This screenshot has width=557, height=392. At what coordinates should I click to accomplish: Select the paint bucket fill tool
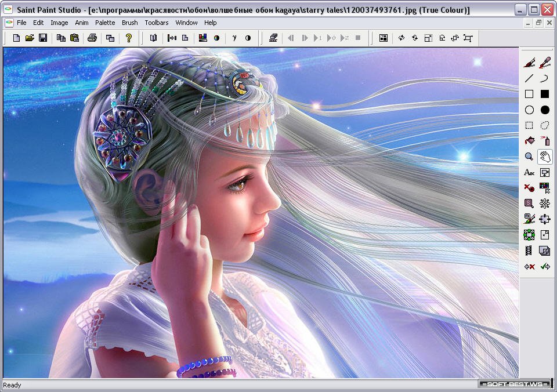529,141
